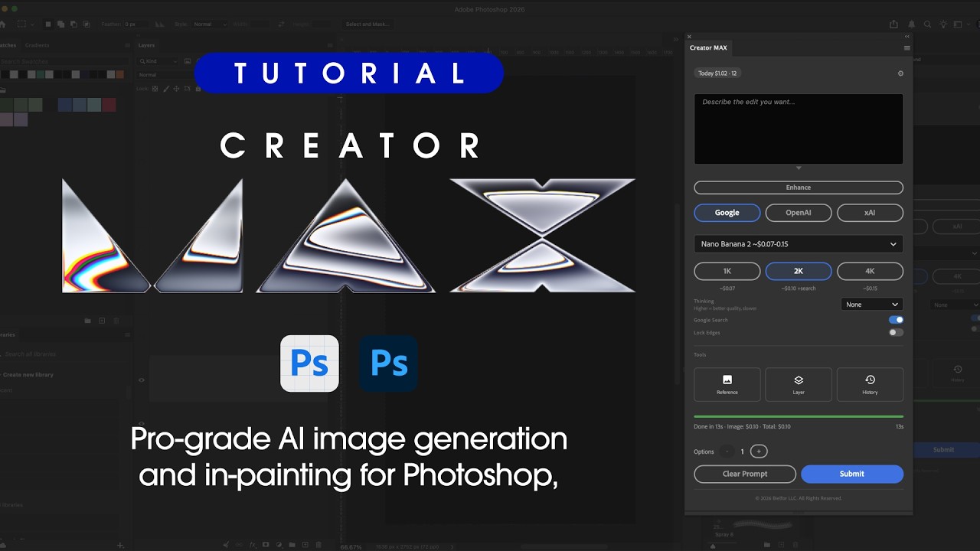Lock all padlock icon in Layers panel

tap(198, 89)
